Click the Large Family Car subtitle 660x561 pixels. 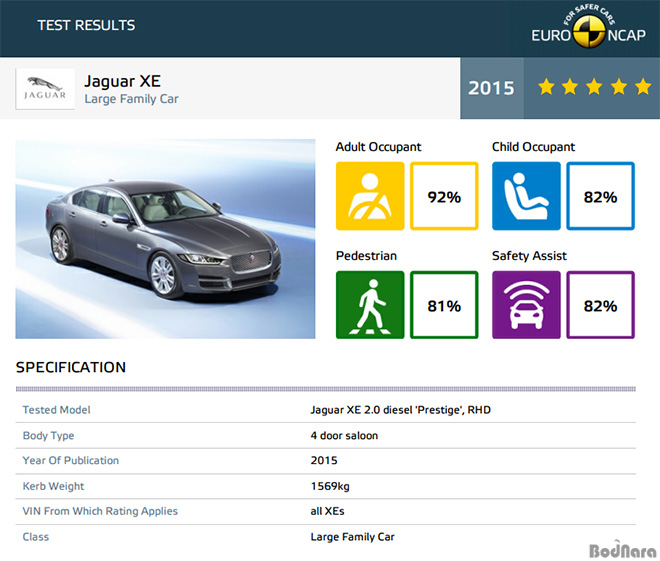tap(131, 99)
